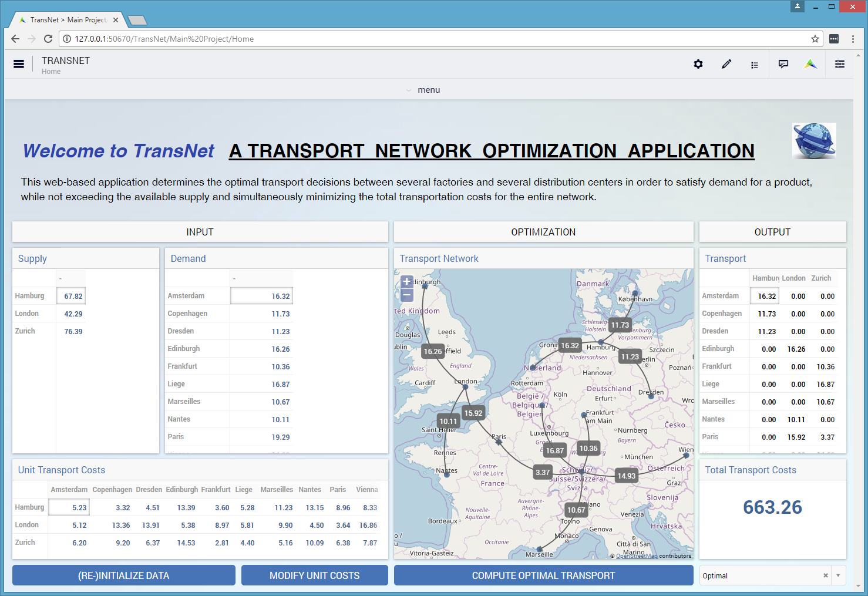Screen dimensions: 868x596
Task: Open the Unit Transport Costs widget title
Action: coord(62,470)
